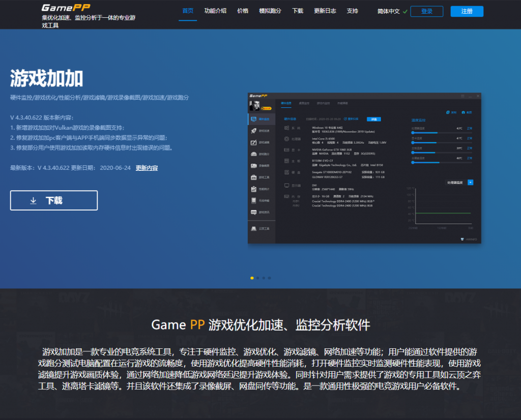The height and width of the screenshot is (420, 521).
Task: Click the Intel Core i5-6500 text in preview
Action: coord(323,139)
